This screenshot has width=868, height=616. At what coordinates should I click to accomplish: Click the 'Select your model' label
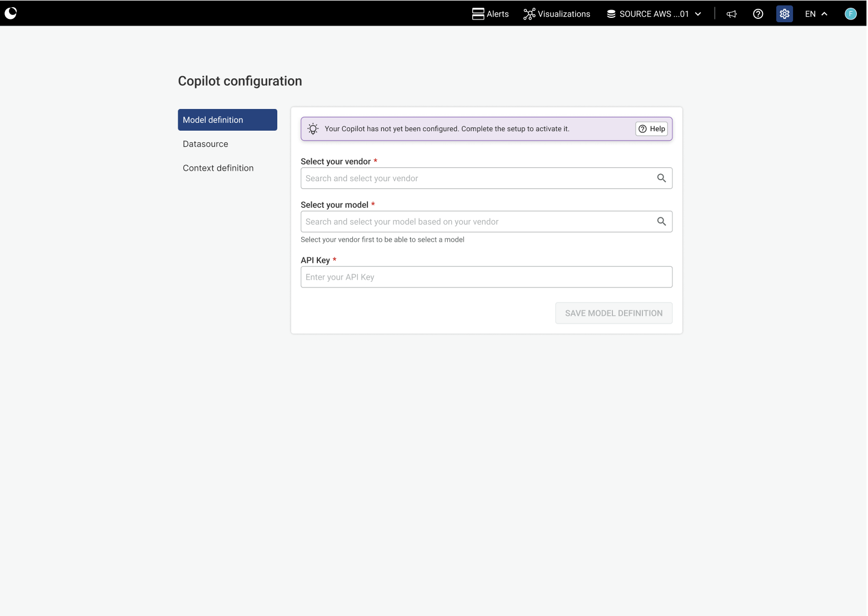[x=335, y=205]
